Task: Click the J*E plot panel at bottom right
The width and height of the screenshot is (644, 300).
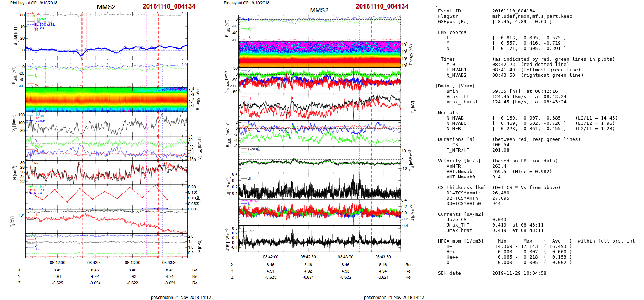Action: click(320, 239)
